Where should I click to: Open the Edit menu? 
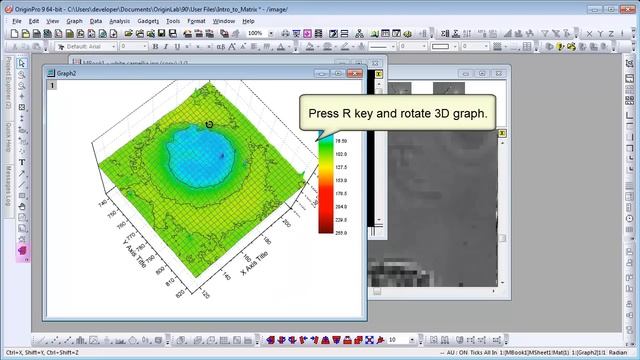(34, 21)
